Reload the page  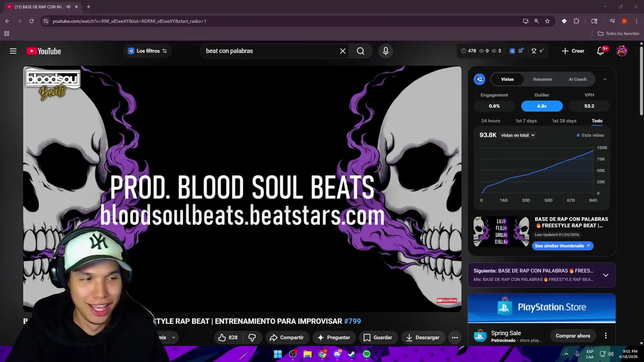31,21
